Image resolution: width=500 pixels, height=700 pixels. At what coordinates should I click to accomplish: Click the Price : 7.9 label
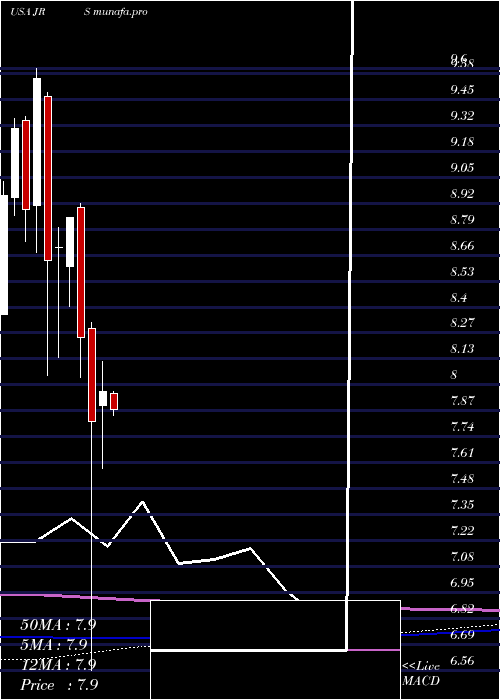tap(59, 685)
